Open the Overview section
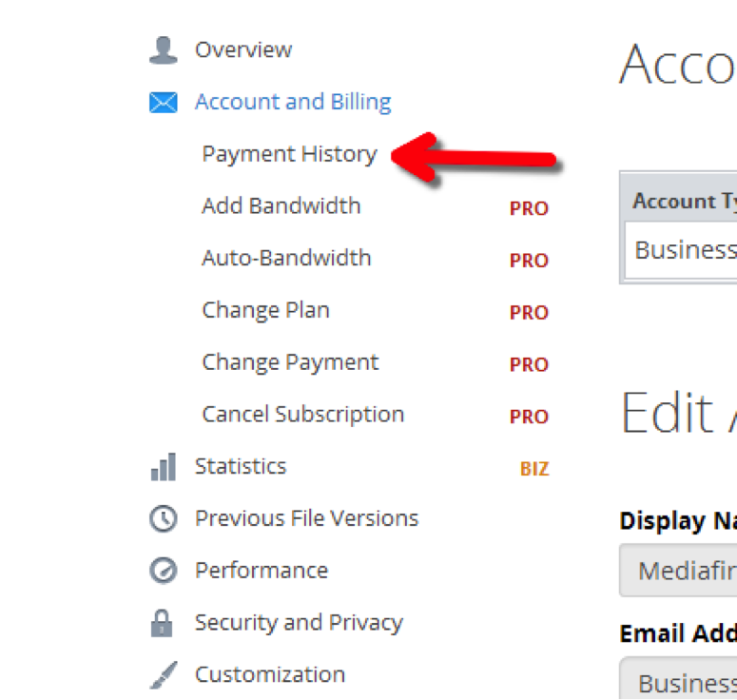 (242, 50)
